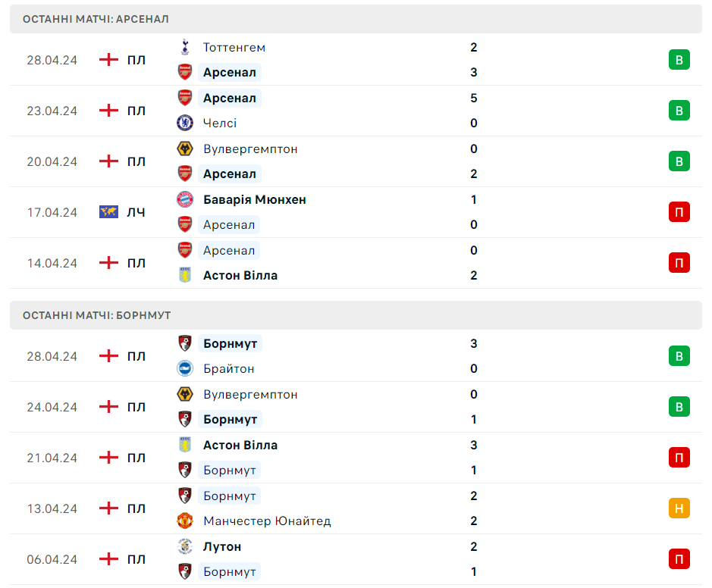Click the Bayern Munich crest icon
This screenshot has height=588, width=712.
tap(185, 199)
